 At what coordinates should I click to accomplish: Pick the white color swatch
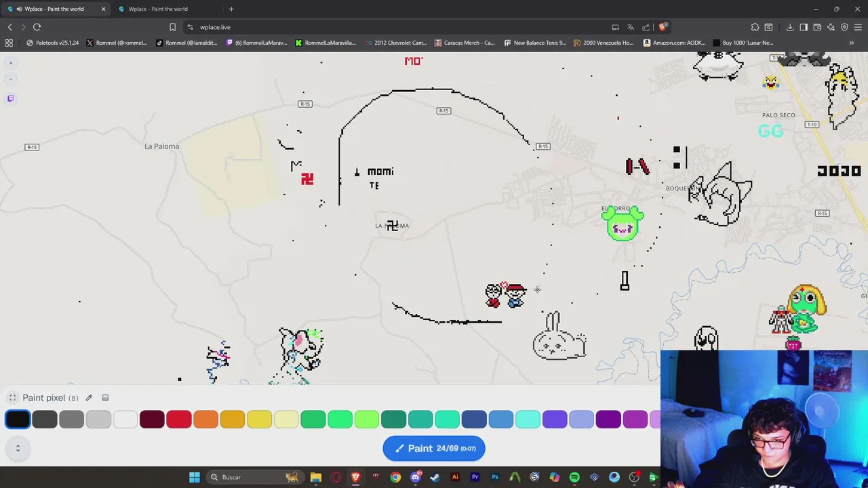click(125, 420)
